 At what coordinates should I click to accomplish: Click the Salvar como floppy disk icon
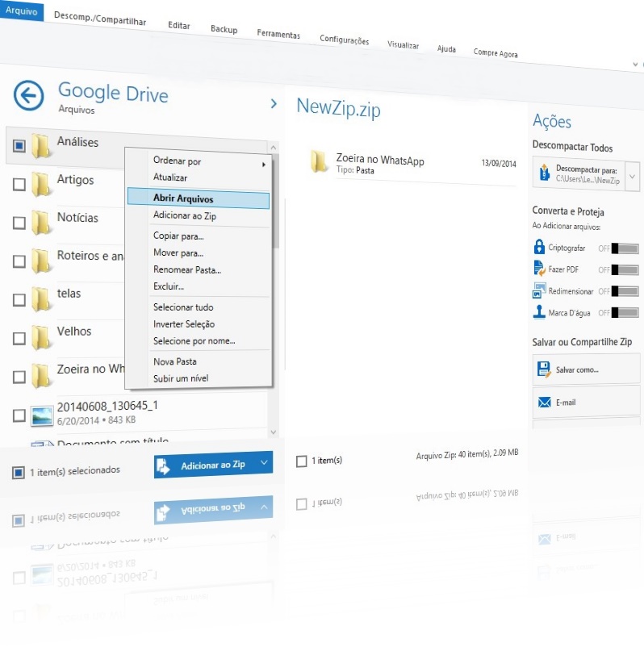click(544, 369)
